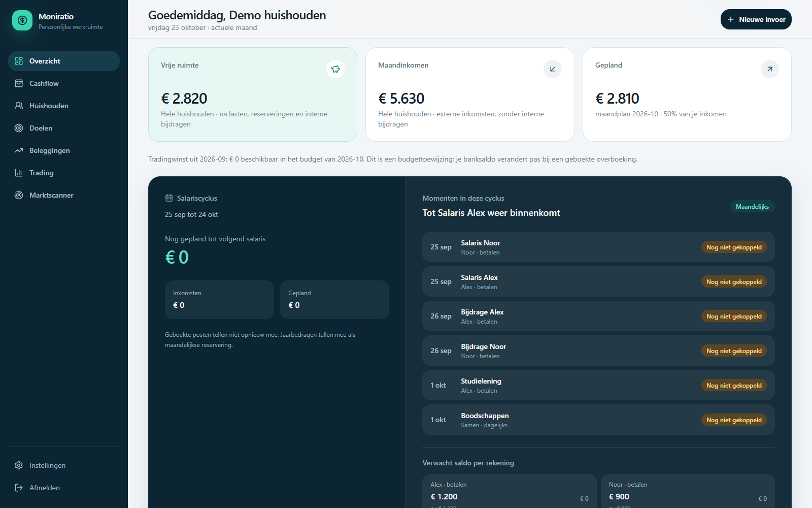This screenshot has width=812, height=508.
Task: Click the incoming arrow icon in Maandinkomen
Action: pyautogui.click(x=553, y=69)
